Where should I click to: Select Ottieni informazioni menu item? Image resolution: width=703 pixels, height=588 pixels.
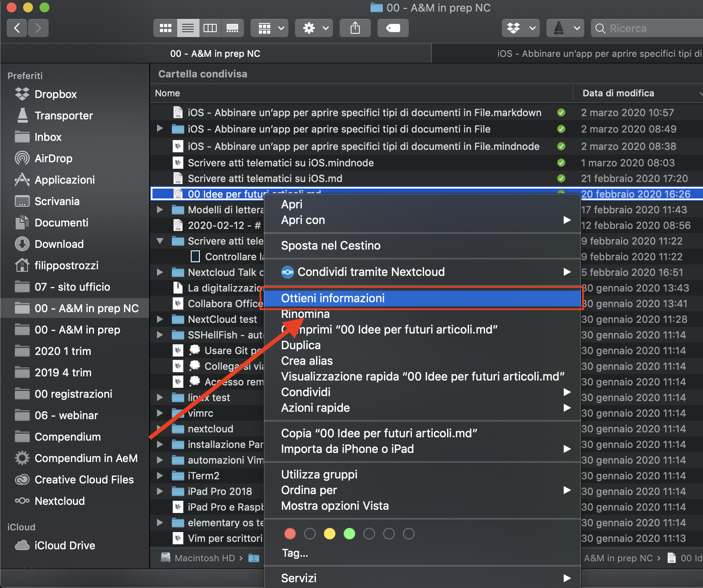422,298
